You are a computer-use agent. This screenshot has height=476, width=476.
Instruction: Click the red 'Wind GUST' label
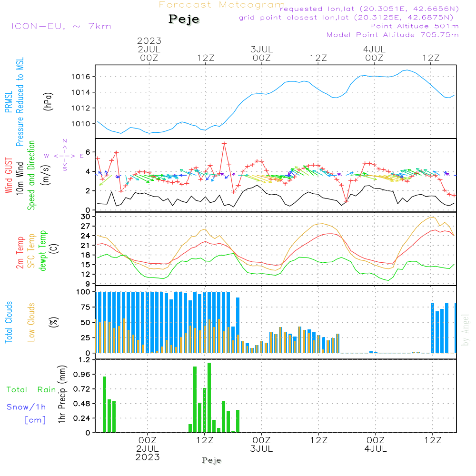(9, 176)
